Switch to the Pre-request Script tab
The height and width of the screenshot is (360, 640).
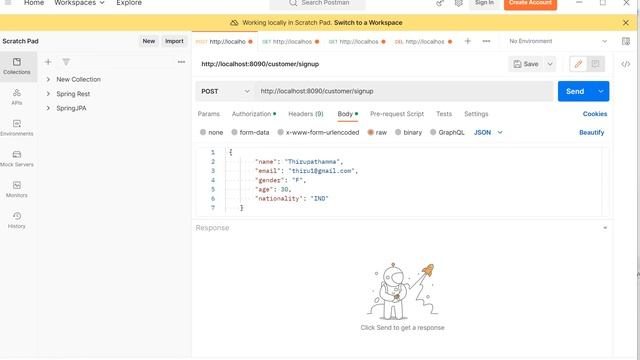coord(397,114)
